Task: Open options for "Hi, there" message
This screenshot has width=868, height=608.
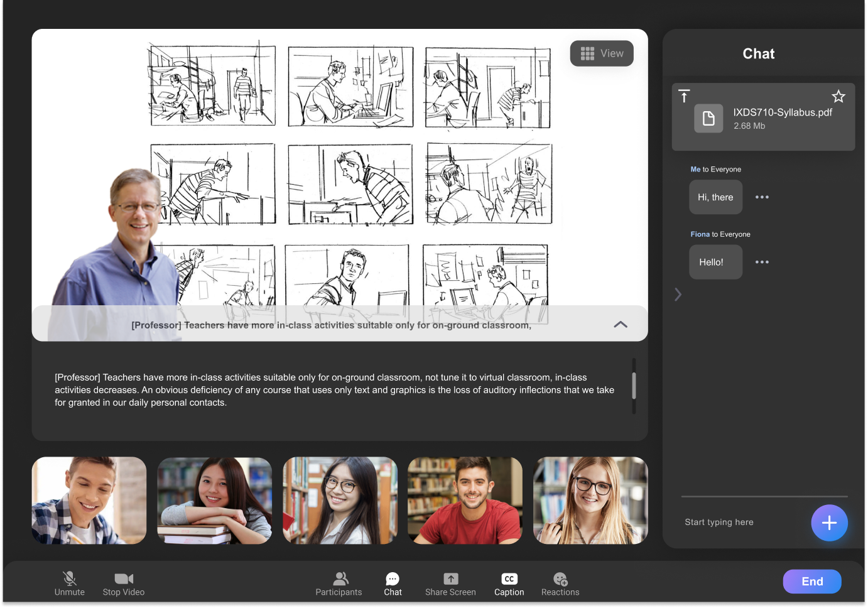Action: [762, 197]
